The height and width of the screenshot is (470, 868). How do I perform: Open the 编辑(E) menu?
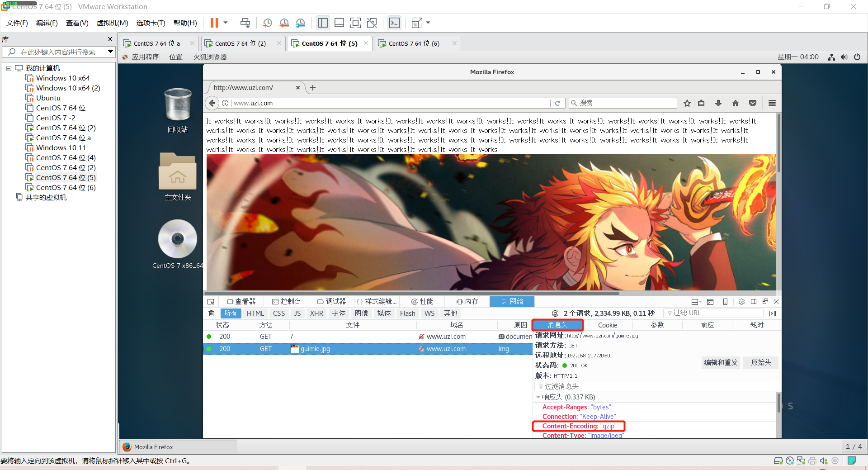[47, 23]
